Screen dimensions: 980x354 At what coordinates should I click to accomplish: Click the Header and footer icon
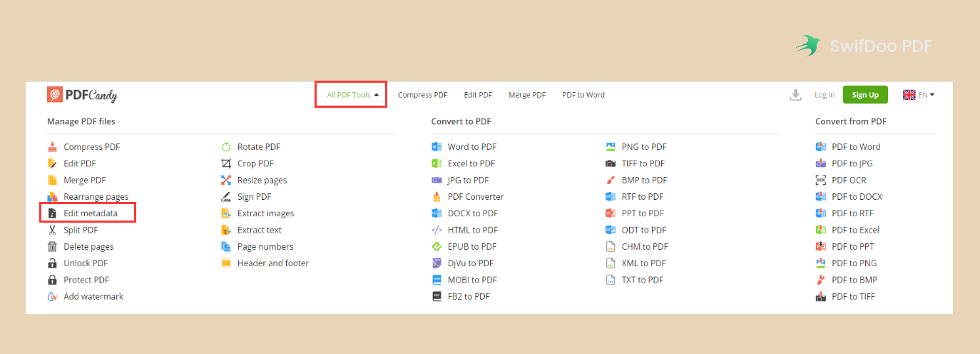coord(226,263)
